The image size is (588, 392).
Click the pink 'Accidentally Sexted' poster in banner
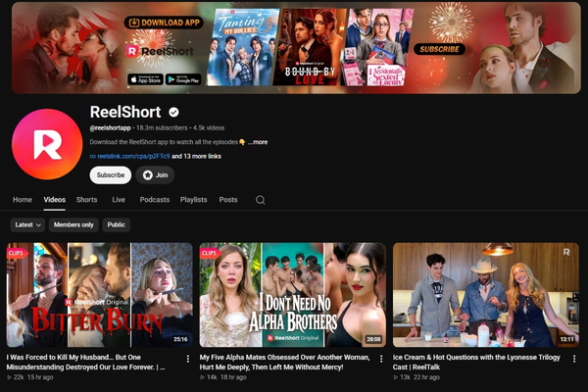click(x=377, y=47)
